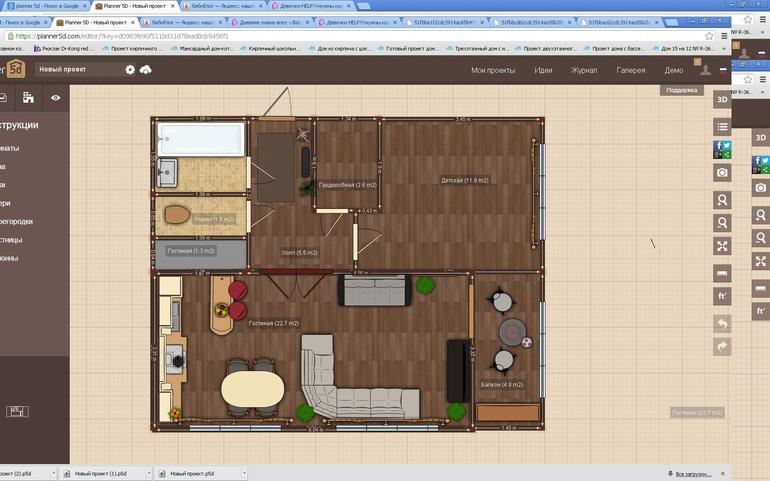
Task: Zoom out with magnifier minus icon
Action: [722, 223]
